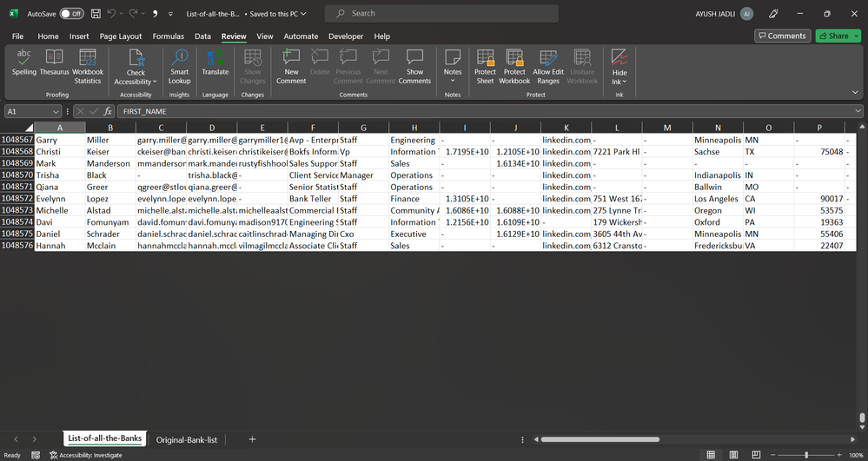Switch to Normal view in status bar
This screenshot has width=868, height=461.
coord(711,455)
